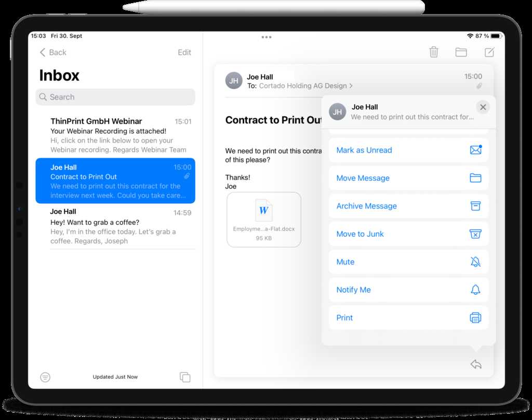The height and width of the screenshot is (420, 532).
Task: Open the Employment docx attachment
Action: point(264,219)
